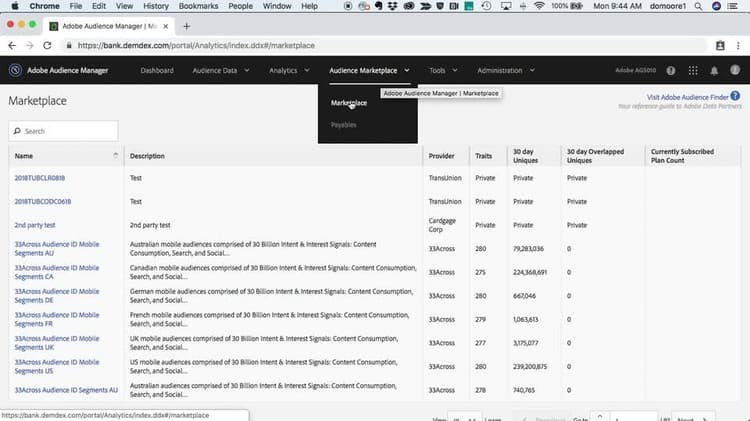This screenshot has height=421, width=750.
Task: Open 33Across Audience ID Mobile Segments US
Action: click(57, 366)
